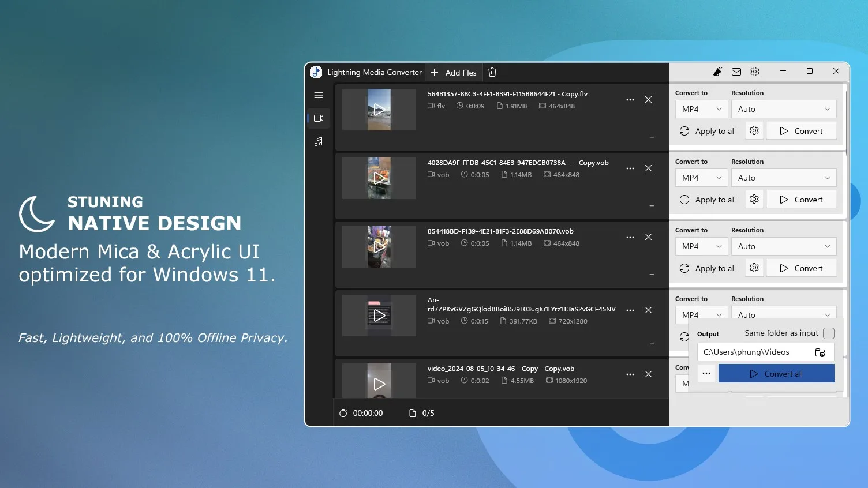Play the 854418BD vob video thumbnail
The height and width of the screenshot is (488, 868).
tap(379, 247)
